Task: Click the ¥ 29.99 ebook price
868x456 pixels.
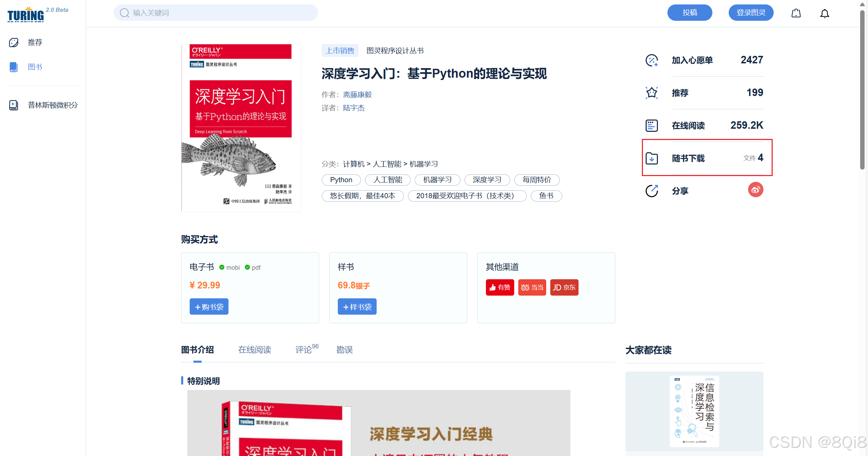Action: [205, 285]
